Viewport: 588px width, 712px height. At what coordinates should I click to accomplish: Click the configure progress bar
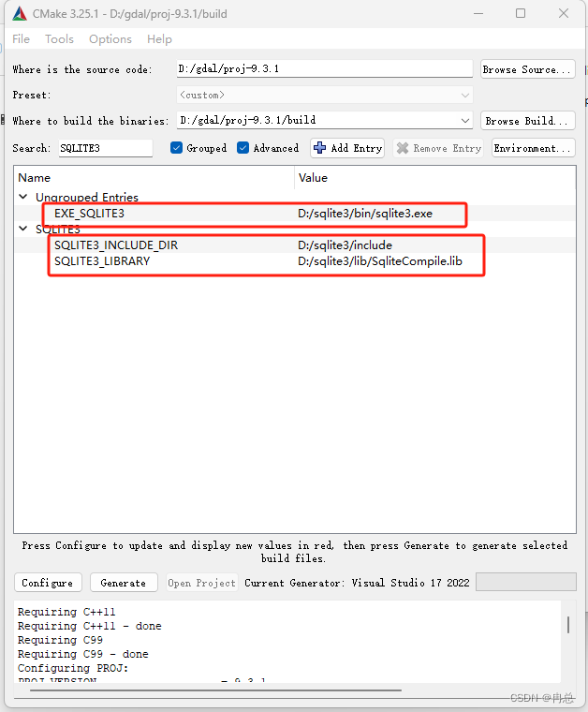tap(526, 582)
